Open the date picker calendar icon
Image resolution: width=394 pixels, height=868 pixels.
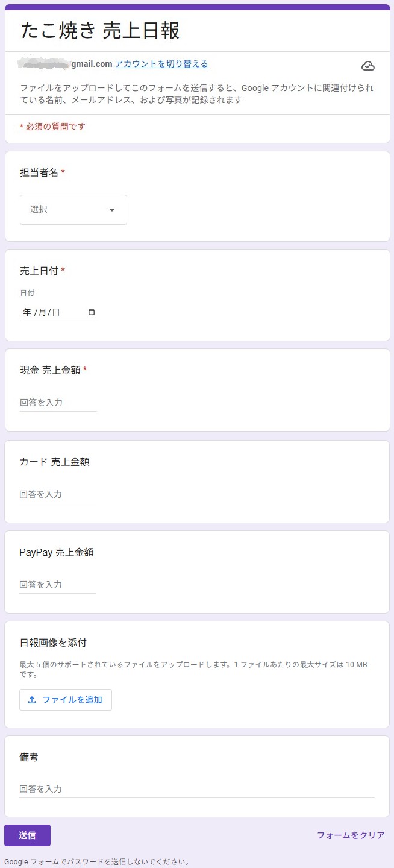(x=90, y=310)
